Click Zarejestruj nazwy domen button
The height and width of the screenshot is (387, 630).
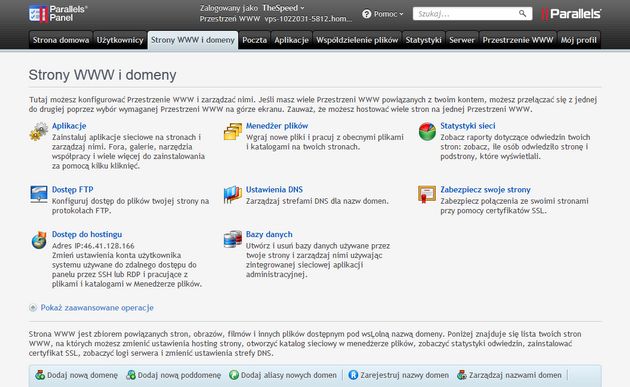pyautogui.click(x=399, y=375)
